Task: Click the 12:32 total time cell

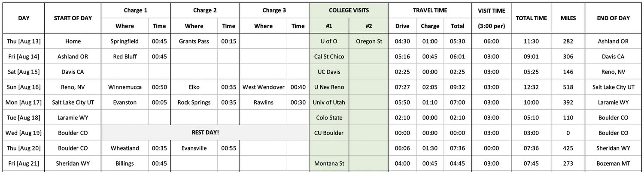Action: click(x=531, y=87)
